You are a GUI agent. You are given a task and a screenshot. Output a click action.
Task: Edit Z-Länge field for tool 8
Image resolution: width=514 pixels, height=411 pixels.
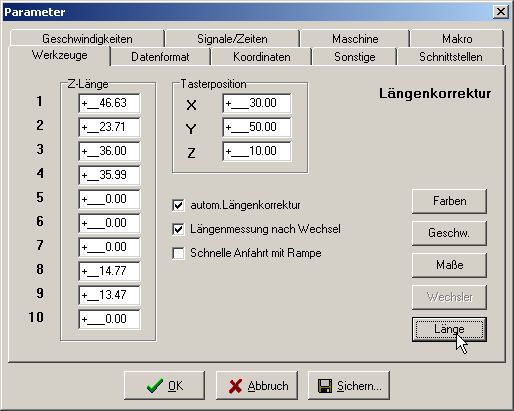(109, 271)
